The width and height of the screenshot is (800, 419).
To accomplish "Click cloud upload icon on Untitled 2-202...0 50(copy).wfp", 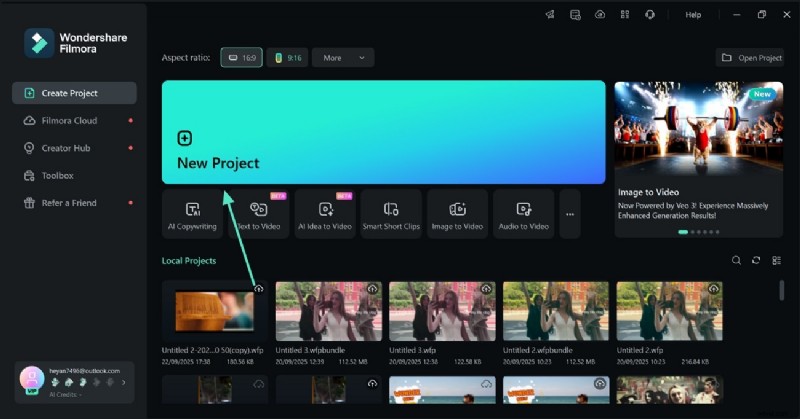I will pyautogui.click(x=259, y=289).
